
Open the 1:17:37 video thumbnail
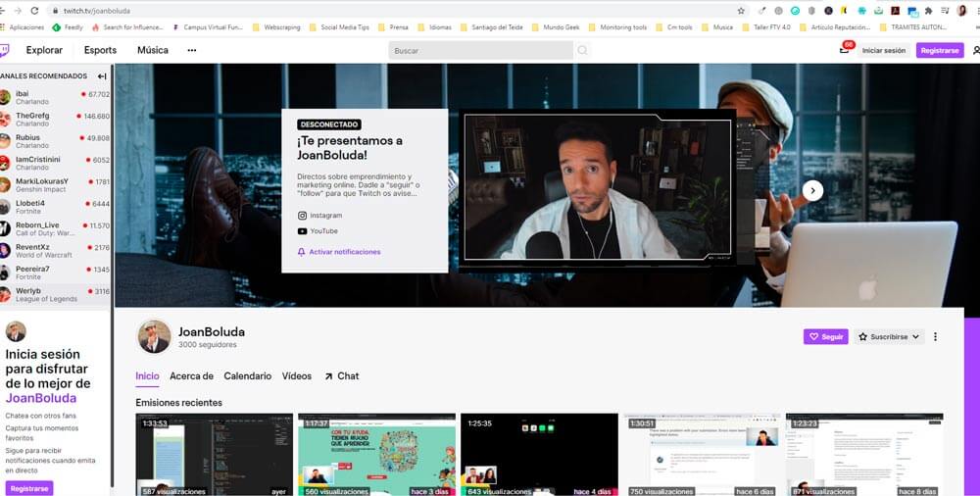(x=377, y=455)
